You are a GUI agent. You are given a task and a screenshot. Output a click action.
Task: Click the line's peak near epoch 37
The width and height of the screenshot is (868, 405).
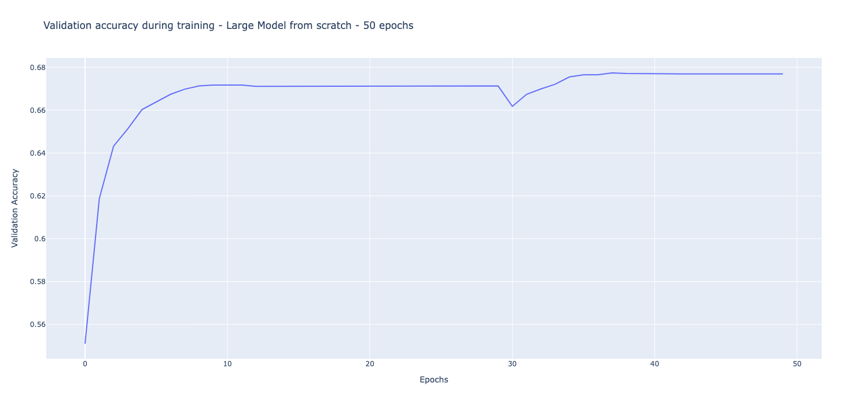tap(612, 73)
